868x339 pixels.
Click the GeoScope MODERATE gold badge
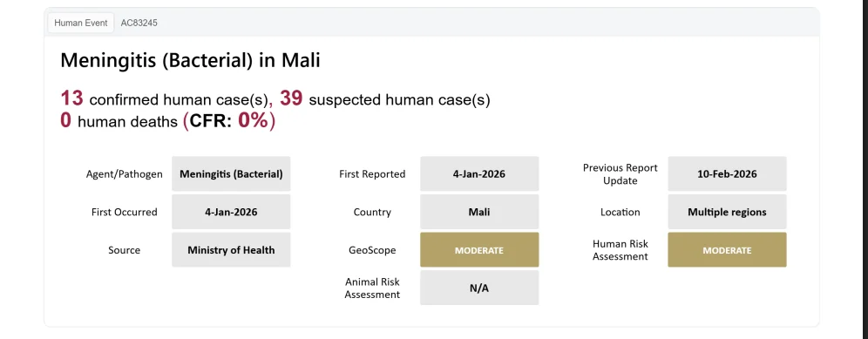478,250
